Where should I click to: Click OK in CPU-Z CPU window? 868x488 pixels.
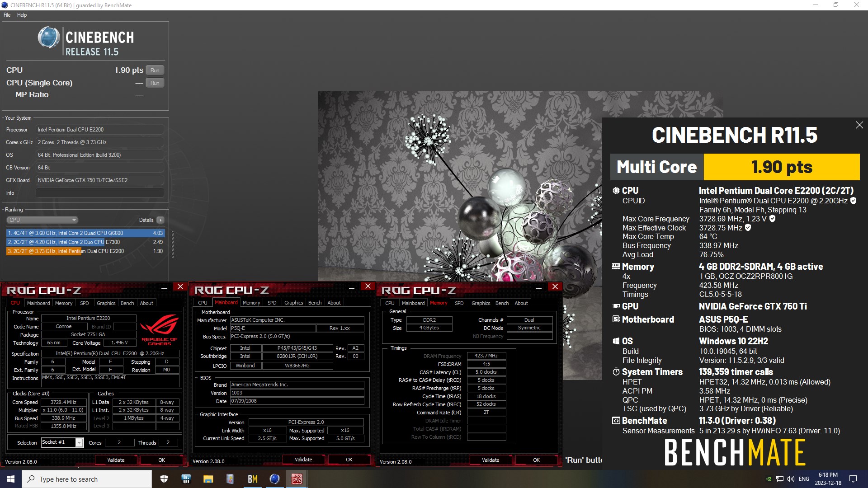pyautogui.click(x=161, y=460)
